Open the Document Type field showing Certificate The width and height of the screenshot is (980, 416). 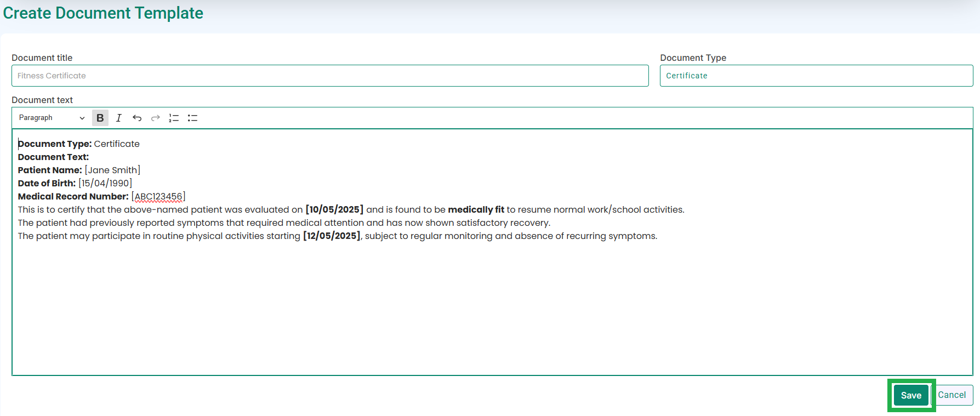pyautogui.click(x=816, y=76)
